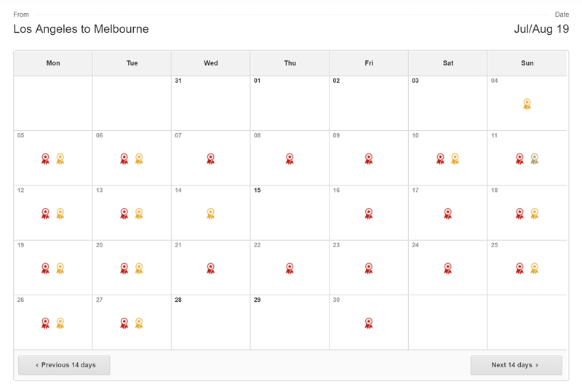The height and width of the screenshot is (392, 582).
Task: Pick the faded gold ribbon on Sunday 11
Action: click(534, 159)
